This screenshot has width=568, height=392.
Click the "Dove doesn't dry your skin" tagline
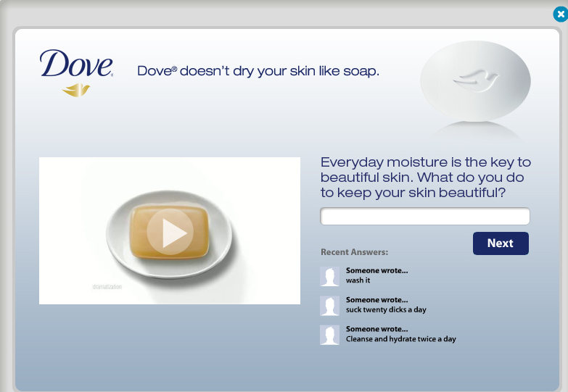pos(258,71)
